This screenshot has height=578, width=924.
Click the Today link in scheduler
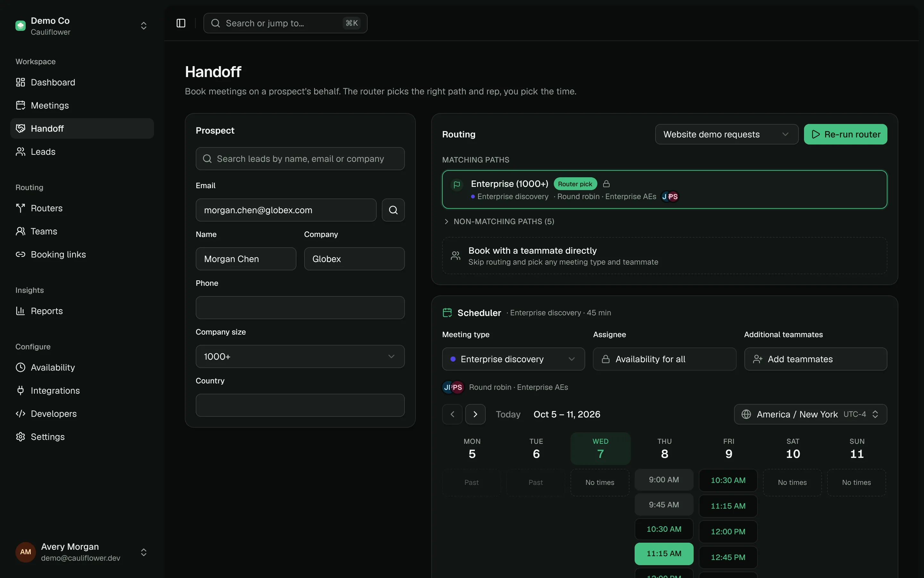tap(508, 414)
